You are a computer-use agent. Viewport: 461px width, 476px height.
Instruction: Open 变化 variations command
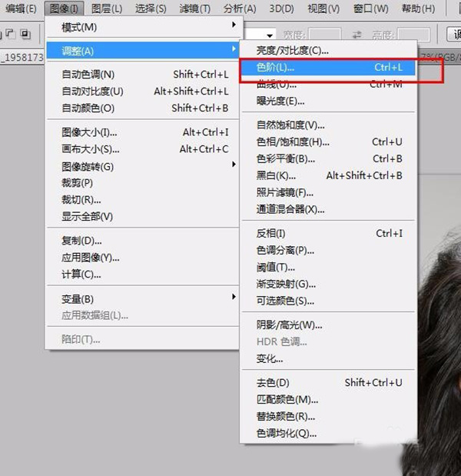coord(329,359)
